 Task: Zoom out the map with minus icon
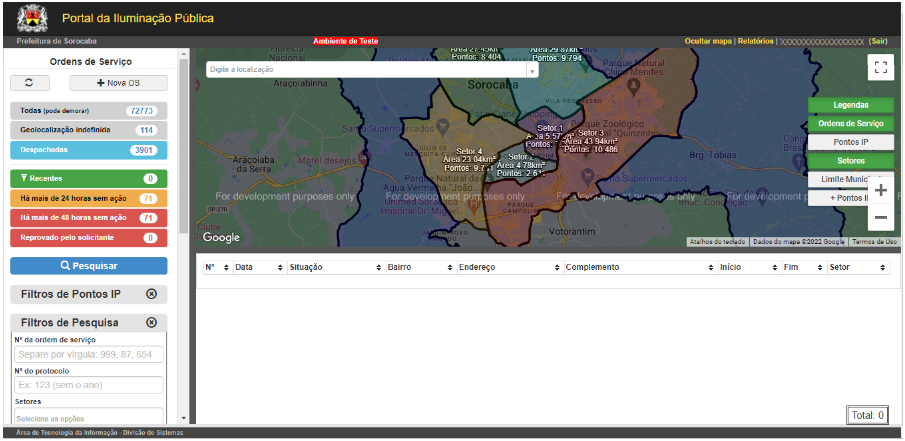coord(880,218)
